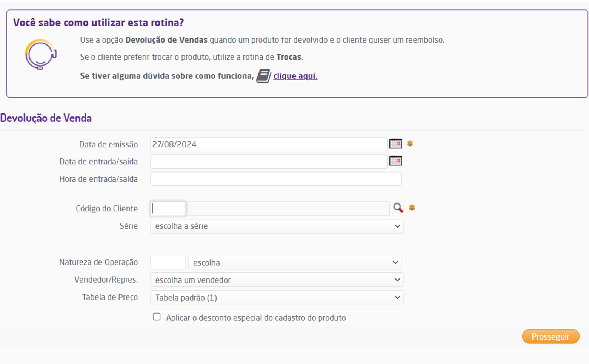The height and width of the screenshot is (364, 589).
Task: Expand the Tabela de Preço dropdown
Action: point(277,298)
